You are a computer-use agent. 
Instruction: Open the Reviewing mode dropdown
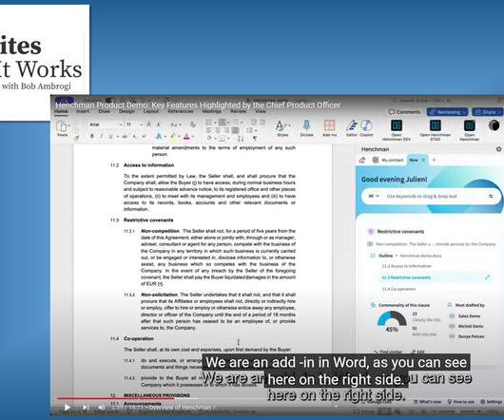point(447,112)
